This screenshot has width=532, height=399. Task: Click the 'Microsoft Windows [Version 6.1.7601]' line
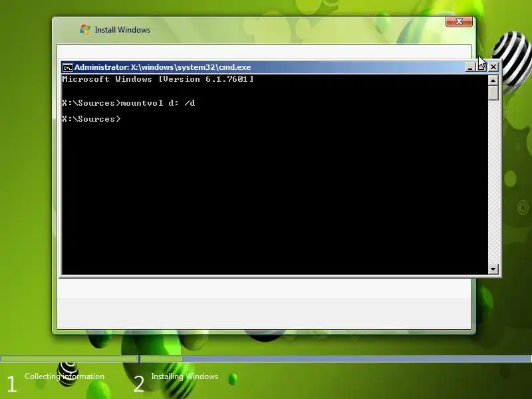pos(158,79)
